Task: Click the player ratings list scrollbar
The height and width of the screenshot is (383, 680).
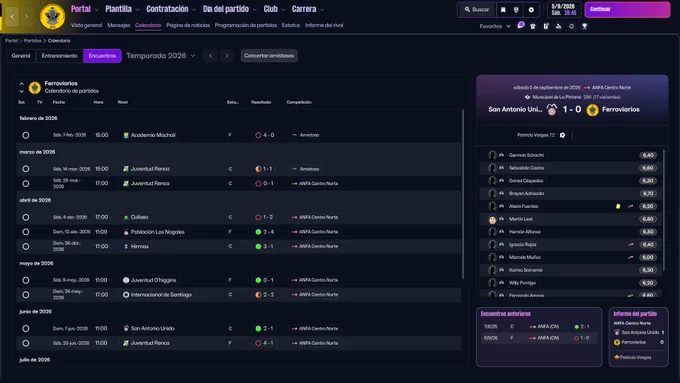Action: (664, 210)
